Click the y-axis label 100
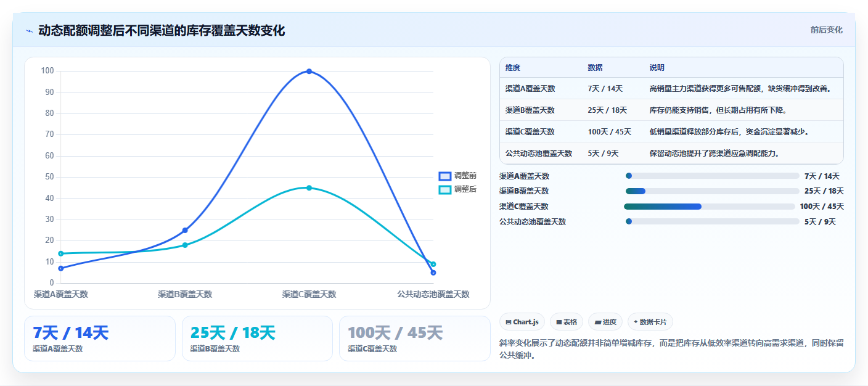Image resolution: width=868 pixels, height=386 pixels. (47, 71)
